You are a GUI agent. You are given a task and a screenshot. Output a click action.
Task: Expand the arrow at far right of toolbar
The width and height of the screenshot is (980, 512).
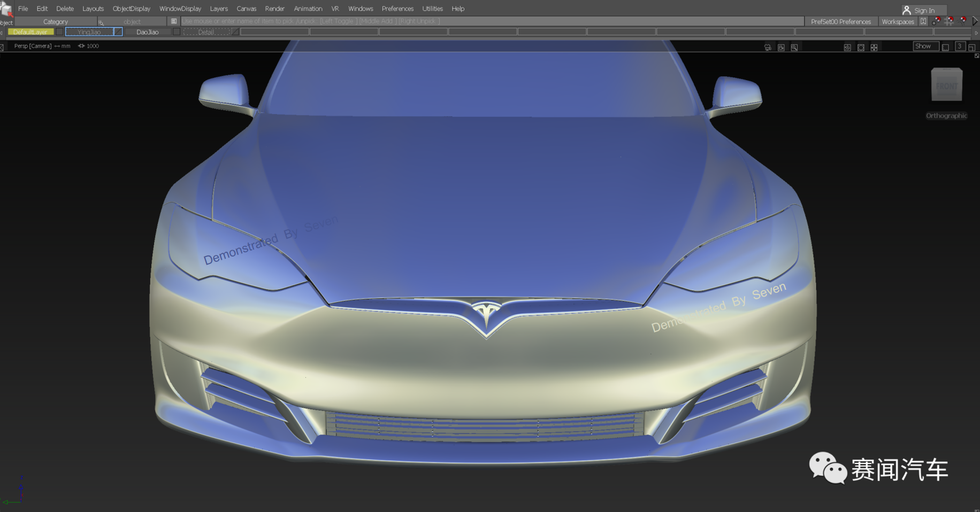tap(976, 21)
